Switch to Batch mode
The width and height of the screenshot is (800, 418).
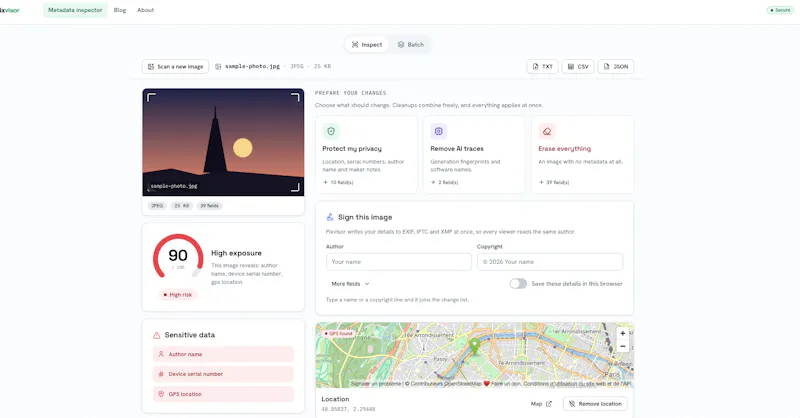coord(411,45)
